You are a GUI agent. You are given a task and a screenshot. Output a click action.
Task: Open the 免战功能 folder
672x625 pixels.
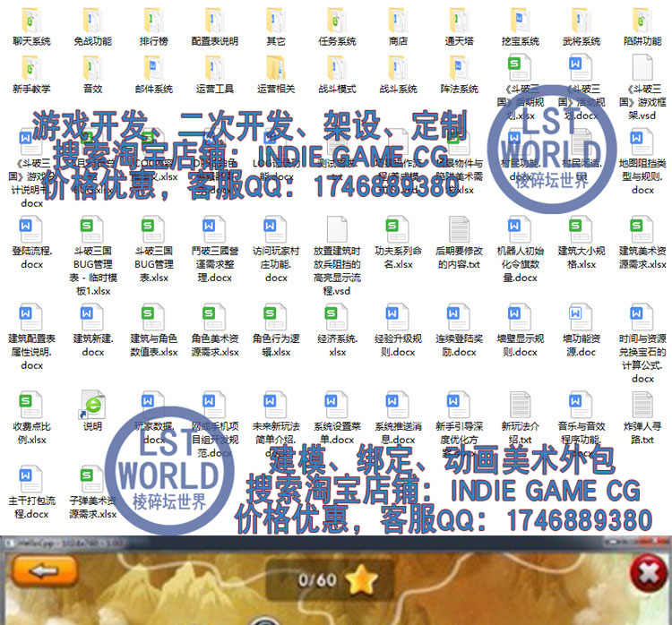tap(92, 27)
